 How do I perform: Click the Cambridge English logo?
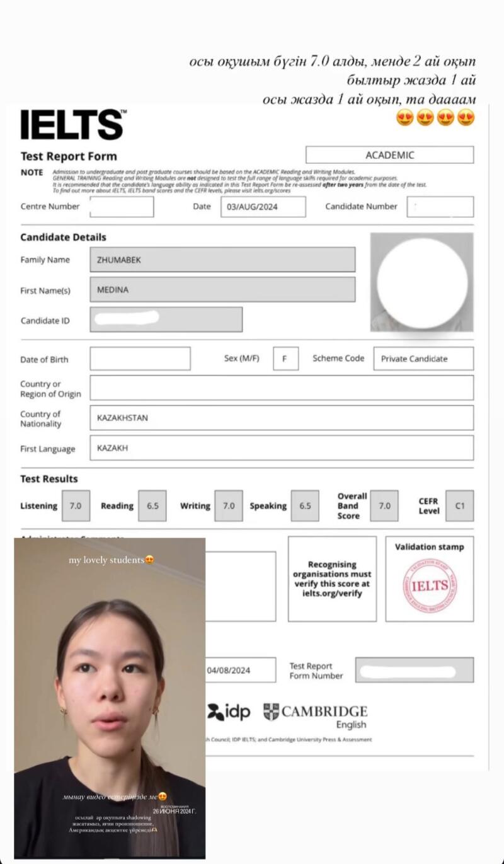(x=315, y=716)
